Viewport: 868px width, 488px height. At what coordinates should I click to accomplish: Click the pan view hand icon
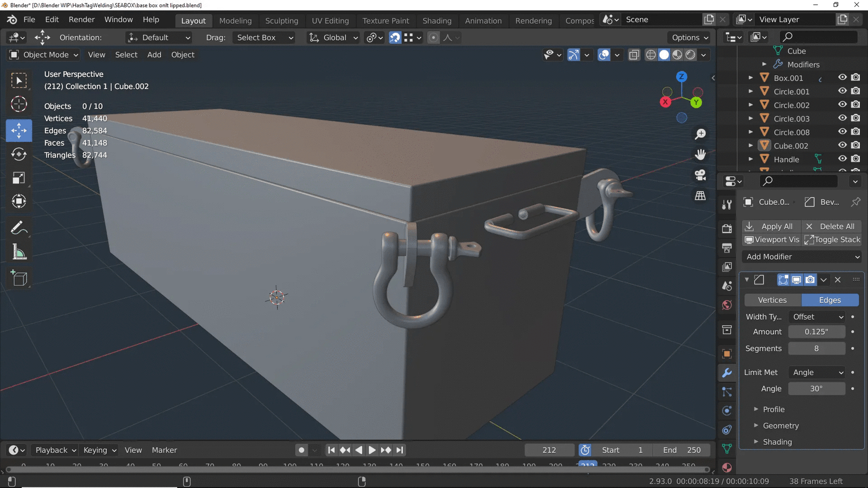(700, 154)
